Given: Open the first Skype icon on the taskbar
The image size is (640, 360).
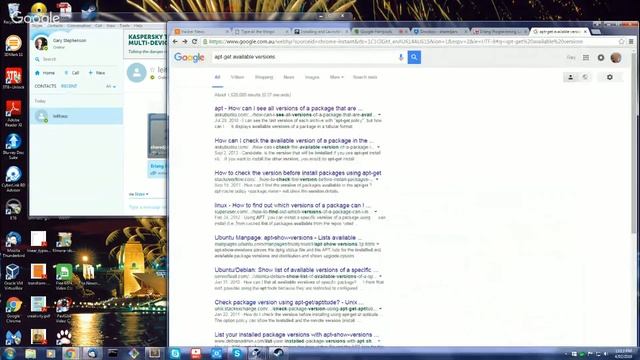Looking at the screenshot, I should click(x=176, y=353).
